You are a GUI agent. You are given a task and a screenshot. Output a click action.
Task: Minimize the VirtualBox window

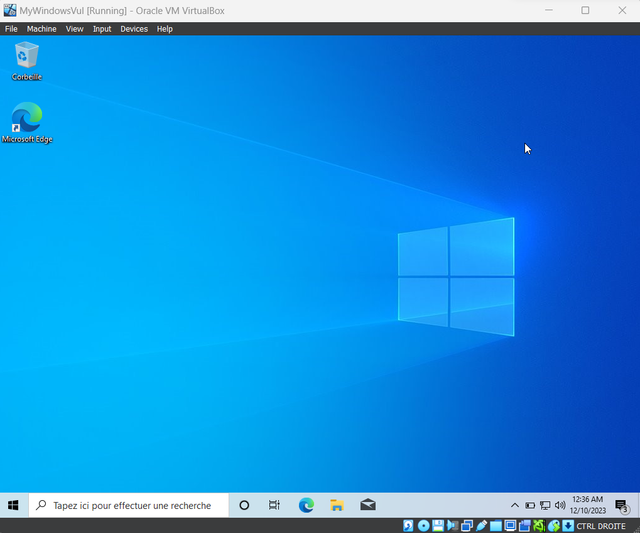click(x=549, y=10)
